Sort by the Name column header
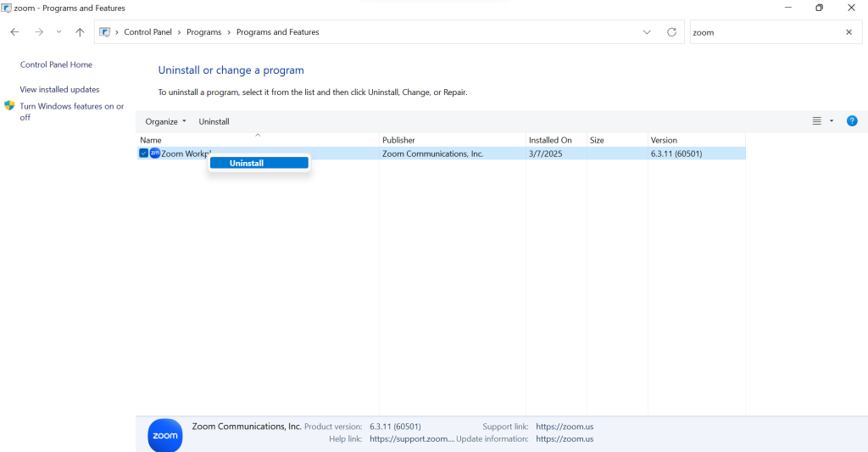 [258, 140]
